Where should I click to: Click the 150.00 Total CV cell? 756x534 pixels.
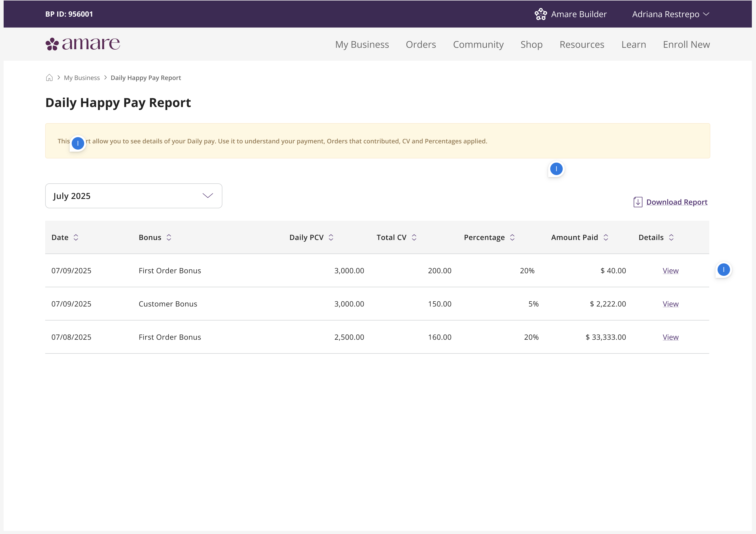(440, 304)
